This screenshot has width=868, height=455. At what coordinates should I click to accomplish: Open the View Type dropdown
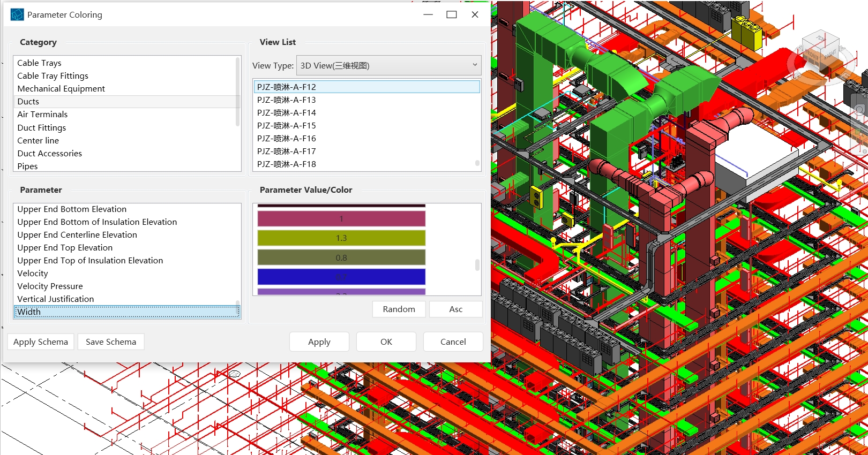tap(388, 65)
